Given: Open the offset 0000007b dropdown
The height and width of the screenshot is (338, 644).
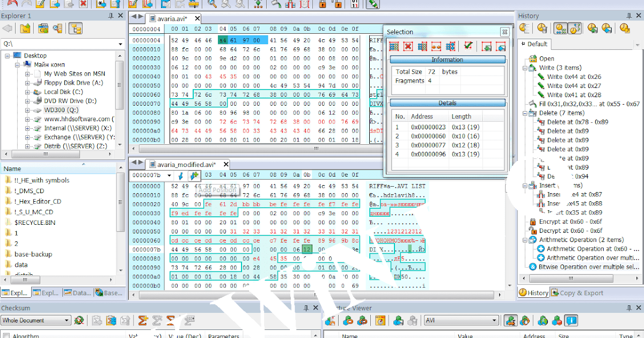Looking at the screenshot, I should point(169,175).
